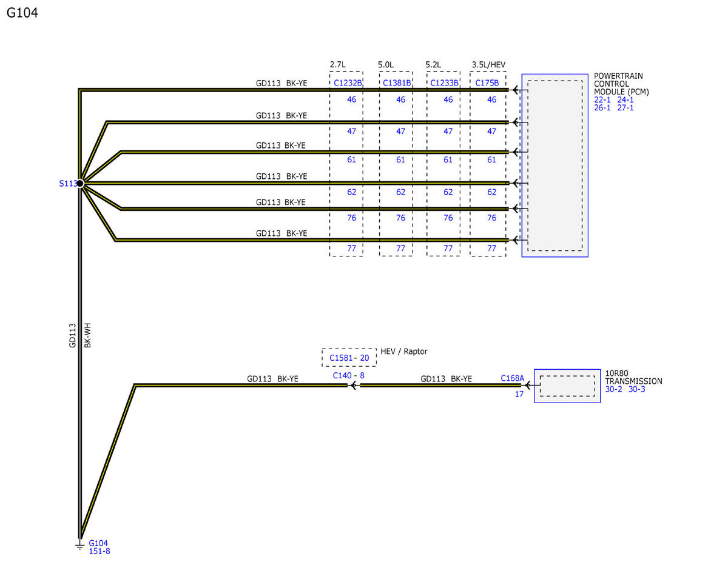The width and height of the screenshot is (728, 562).
Task: Select the S113 splice dot
Action: coord(80,183)
